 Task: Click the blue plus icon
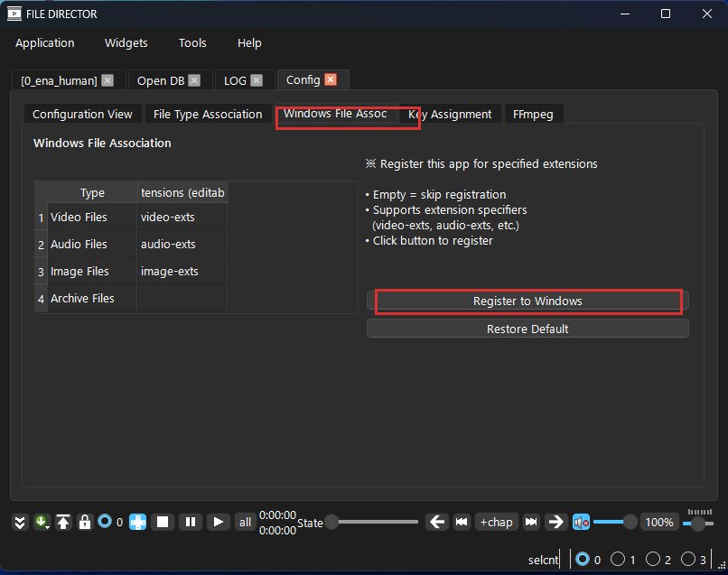pyautogui.click(x=137, y=522)
